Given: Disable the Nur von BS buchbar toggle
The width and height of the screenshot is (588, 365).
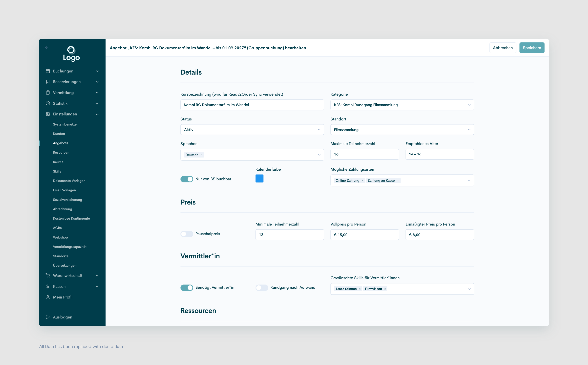Looking at the screenshot, I should 187,179.
